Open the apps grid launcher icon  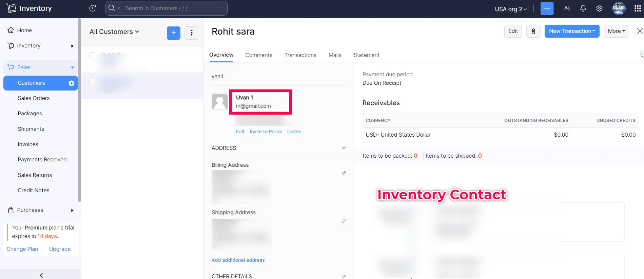coord(638,8)
